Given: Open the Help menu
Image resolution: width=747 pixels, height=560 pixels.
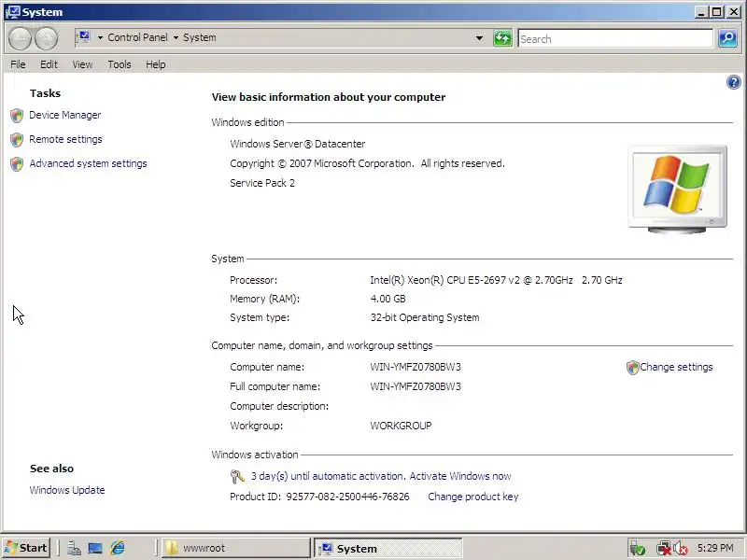Looking at the screenshot, I should point(155,64).
